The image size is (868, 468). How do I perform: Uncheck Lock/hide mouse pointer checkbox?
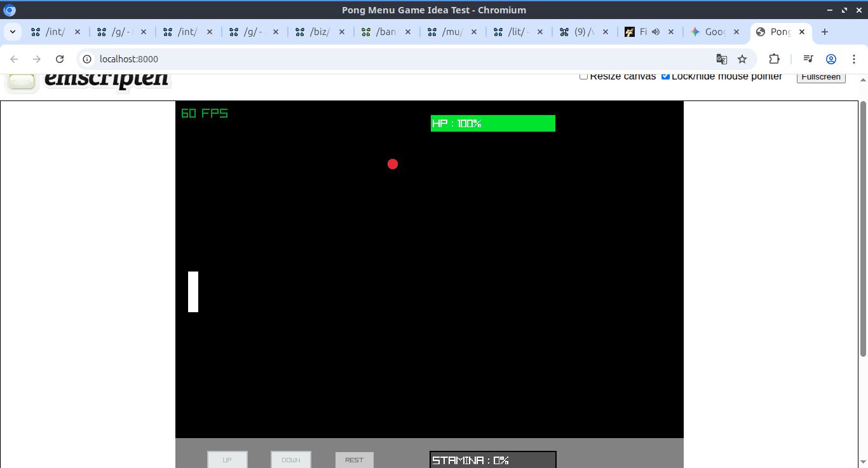point(665,76)
